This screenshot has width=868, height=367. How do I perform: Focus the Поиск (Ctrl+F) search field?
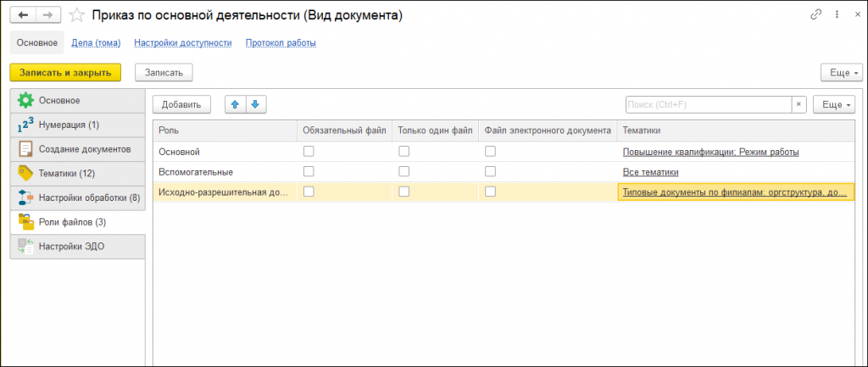point(709,104)
